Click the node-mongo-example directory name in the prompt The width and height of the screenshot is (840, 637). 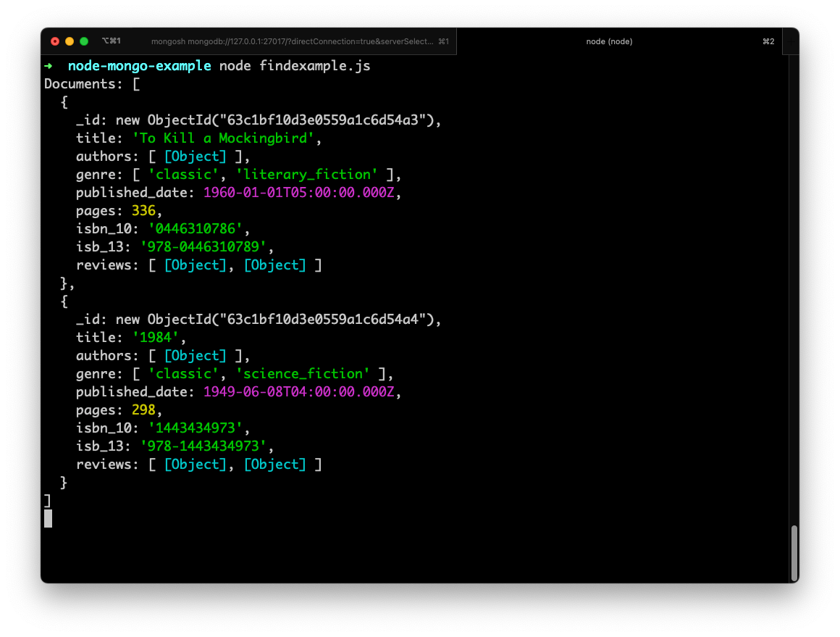[x=139, y=66]
